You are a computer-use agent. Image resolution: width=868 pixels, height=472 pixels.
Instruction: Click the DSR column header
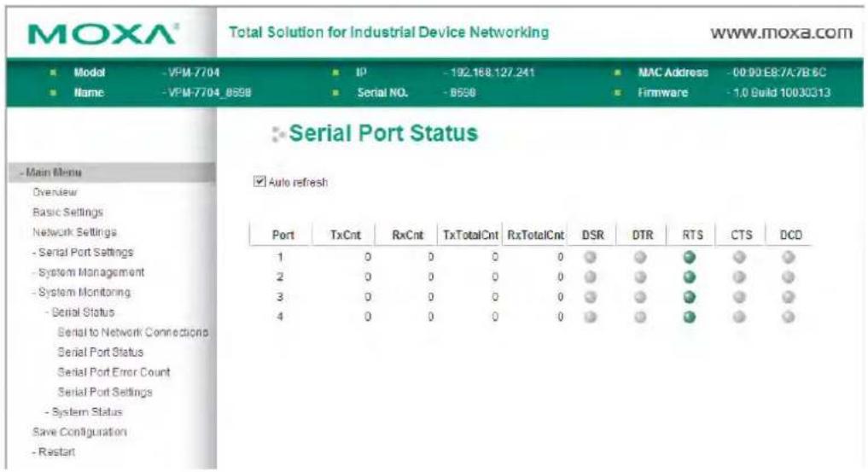tap(592, 235)
